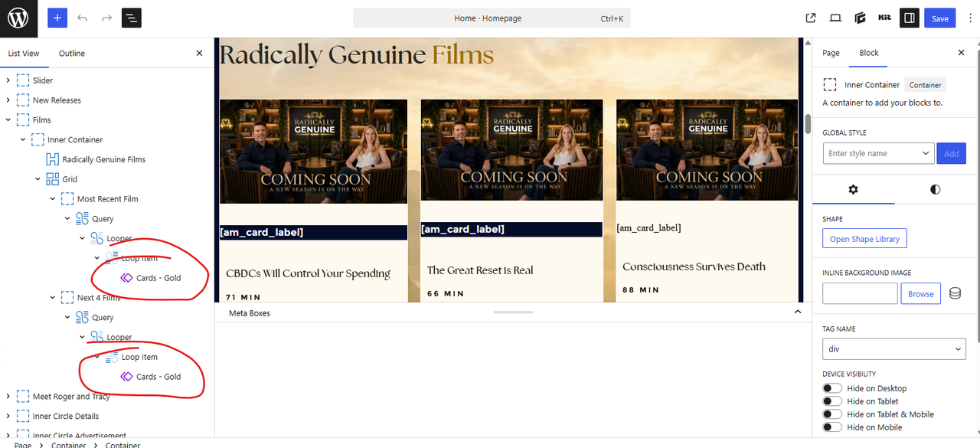The image size is (980, 448).
Task: Enable Hide on Tablet toggle
Action: [x=832, y=401]
